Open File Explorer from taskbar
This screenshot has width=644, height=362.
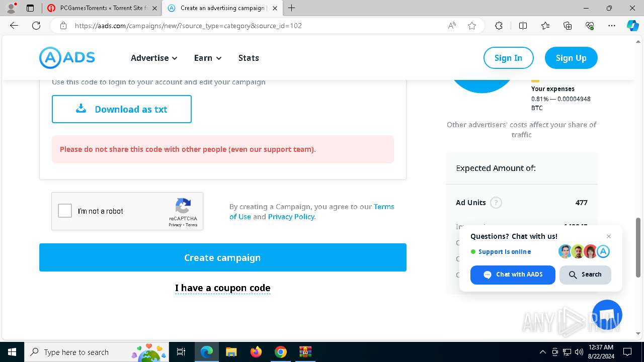pyautogui.click(x=231, y=352)
